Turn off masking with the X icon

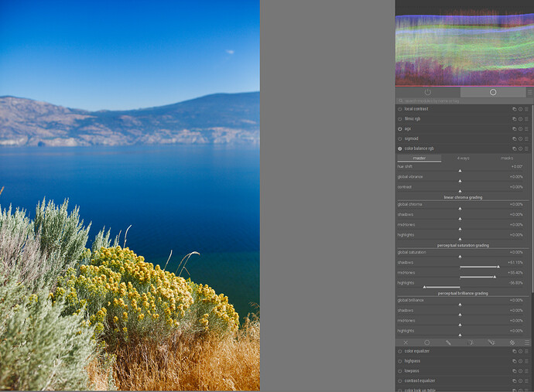(x=406, y=343)
